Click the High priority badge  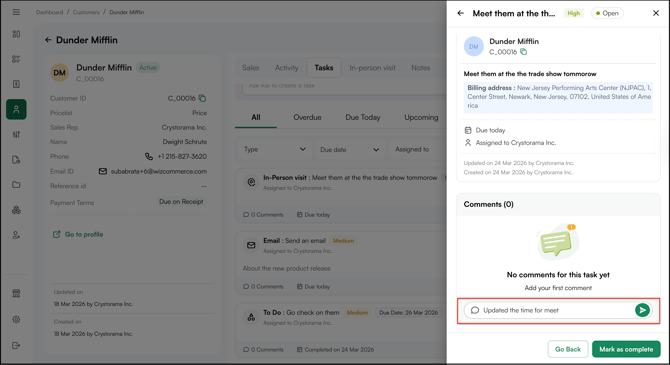tap(573, 13)
